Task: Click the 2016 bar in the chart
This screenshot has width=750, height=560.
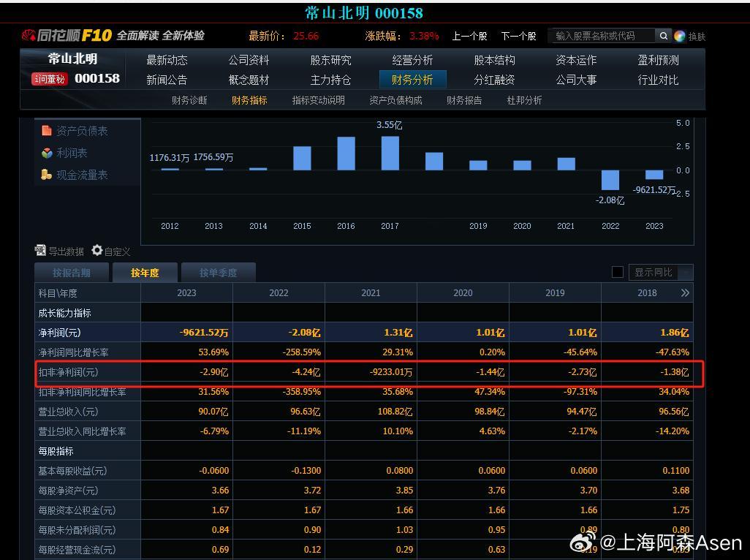Action: (x=346, y=154)
